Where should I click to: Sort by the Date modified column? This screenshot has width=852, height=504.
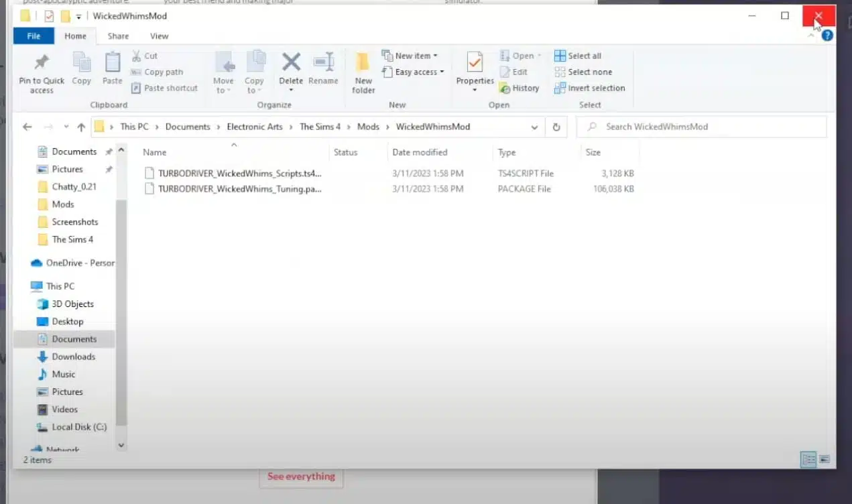click(420, 152)
